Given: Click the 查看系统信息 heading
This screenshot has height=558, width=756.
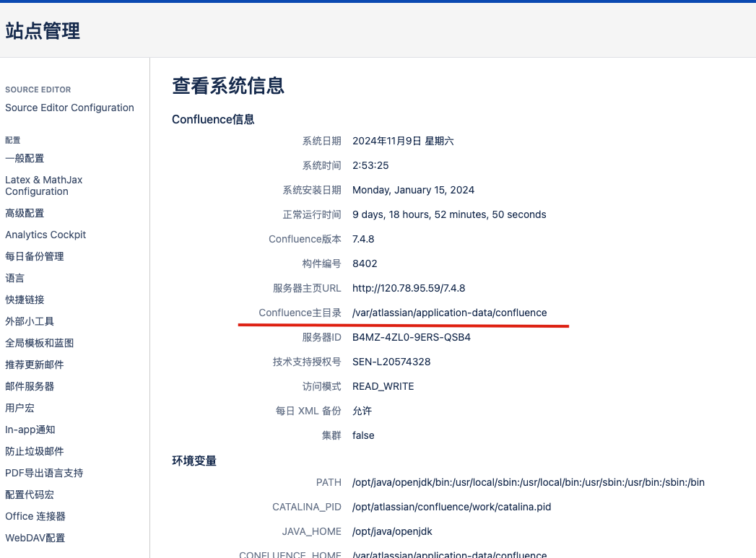Looking at the screenshot, I should (x=228, y=86).
